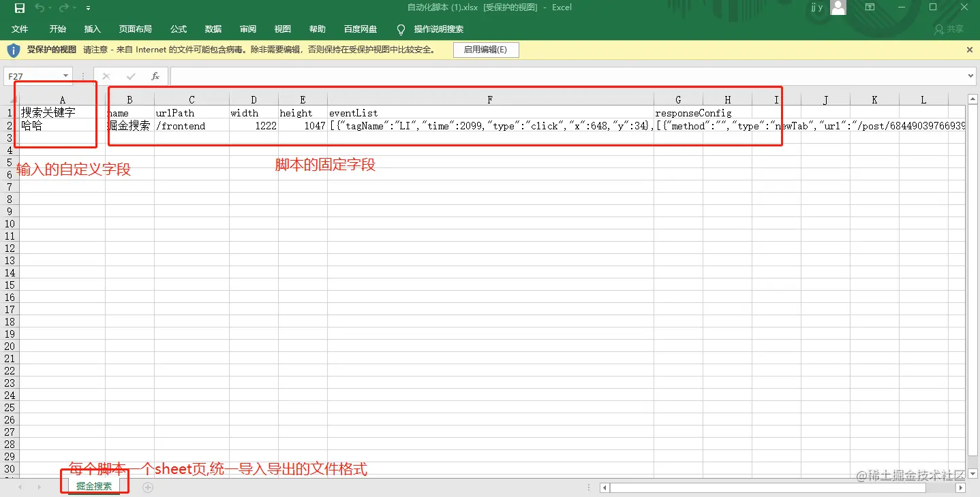Viewport: 980px width, 497px height.
Task: Click the Select All corner triangle
Action: pos(11,100)
